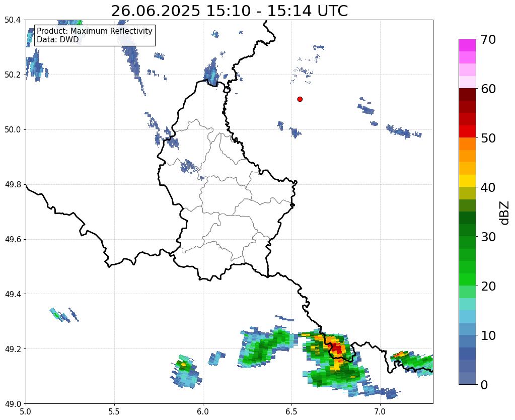Viewport: 515px width, 420px height.
Task: Click the longitude label "5.5"
Action: (x=114, y=411)
